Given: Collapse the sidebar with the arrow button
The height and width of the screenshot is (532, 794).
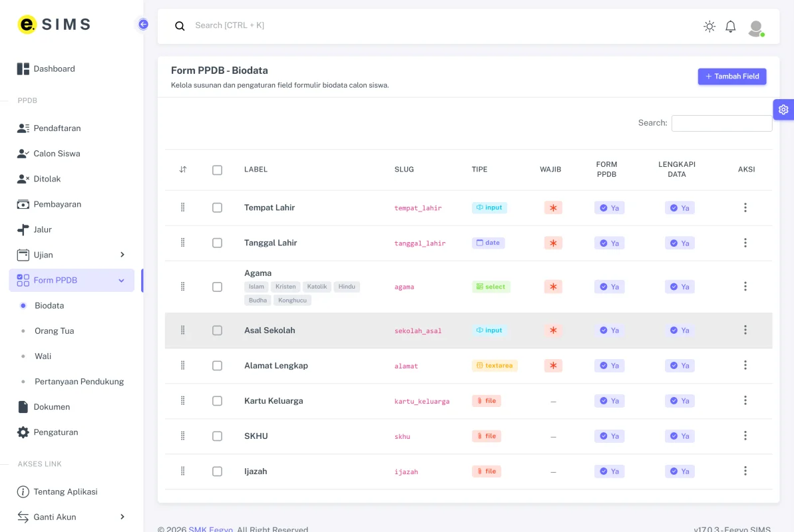Looking at the screenshot, I should tap(143, 25).
